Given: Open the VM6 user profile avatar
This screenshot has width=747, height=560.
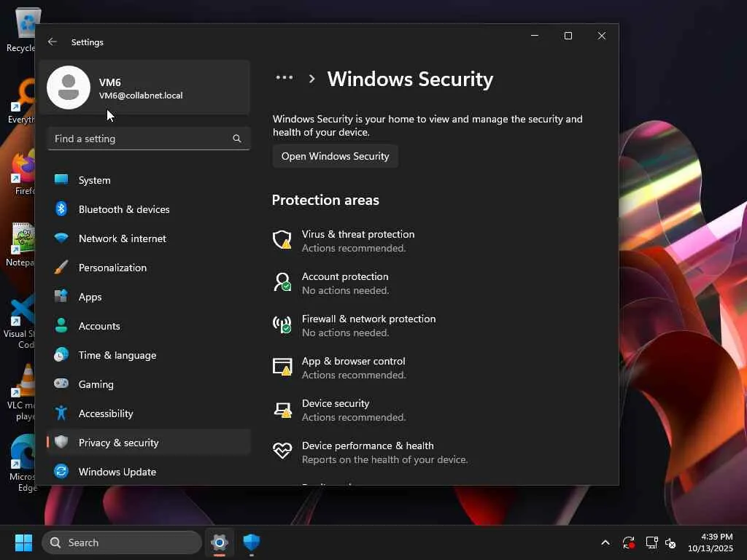Looking at the screenshot, I should pos(69,87).
